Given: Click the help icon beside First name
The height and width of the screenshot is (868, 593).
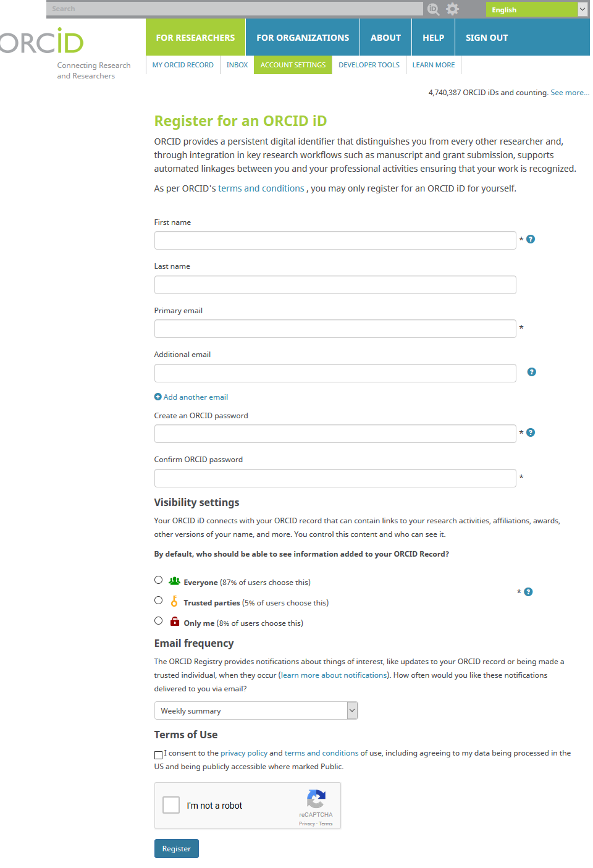Looking at the screenshot, I should pos(531,239).
